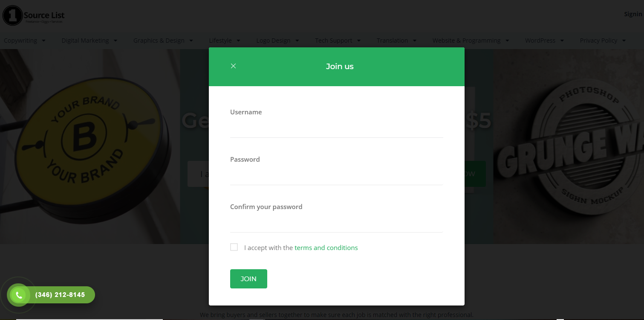Expand the Graphics & Design dropdown arrow
The height and width of the screenshot is (320, 644).
point(191,41)
